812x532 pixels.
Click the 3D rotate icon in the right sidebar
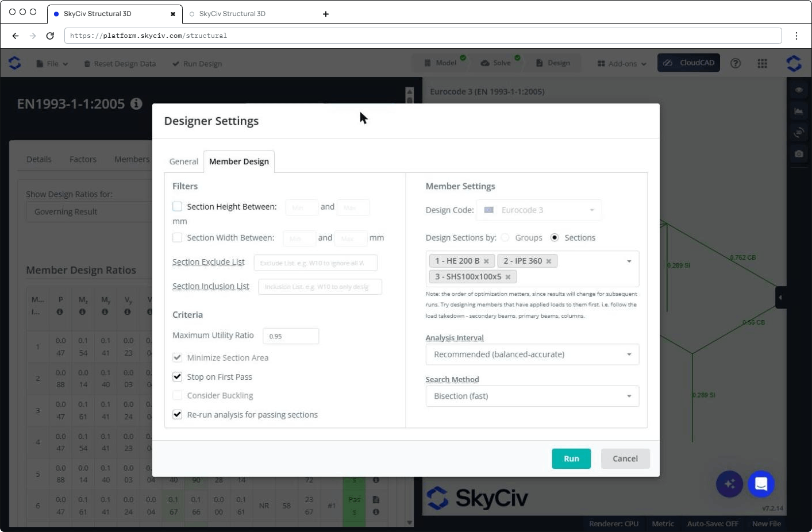coord(799,133)
